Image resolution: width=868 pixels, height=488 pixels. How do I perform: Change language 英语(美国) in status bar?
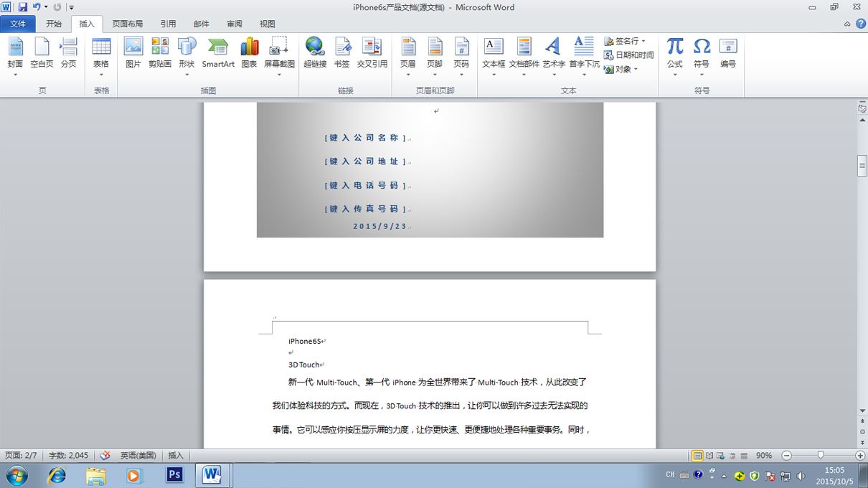pos(138,455)
